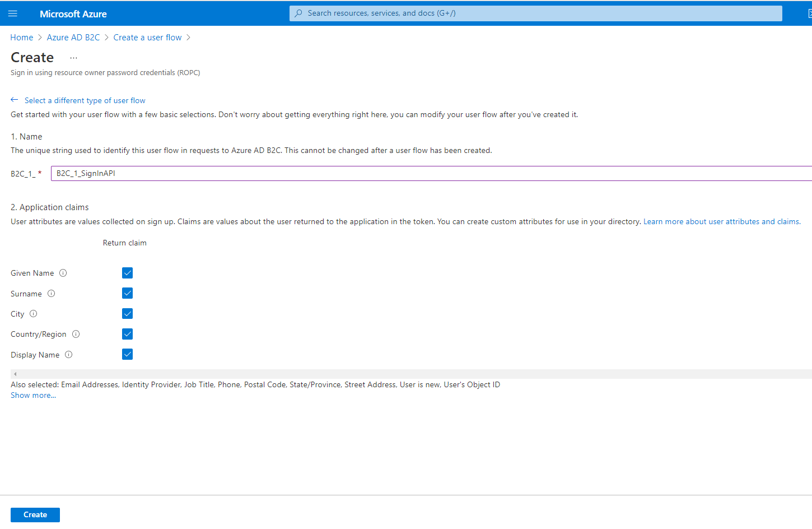The image size is (812, 529).
Task: Uncheck the Given Name return claim
Action: [x=127, y=273]
